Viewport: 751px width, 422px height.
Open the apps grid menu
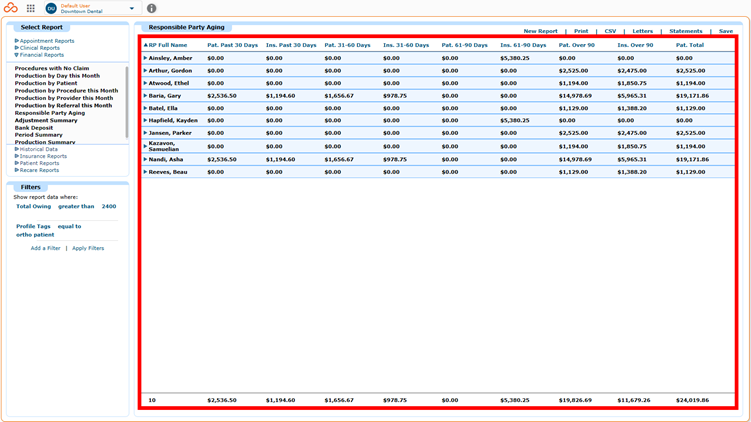(31, 8)
